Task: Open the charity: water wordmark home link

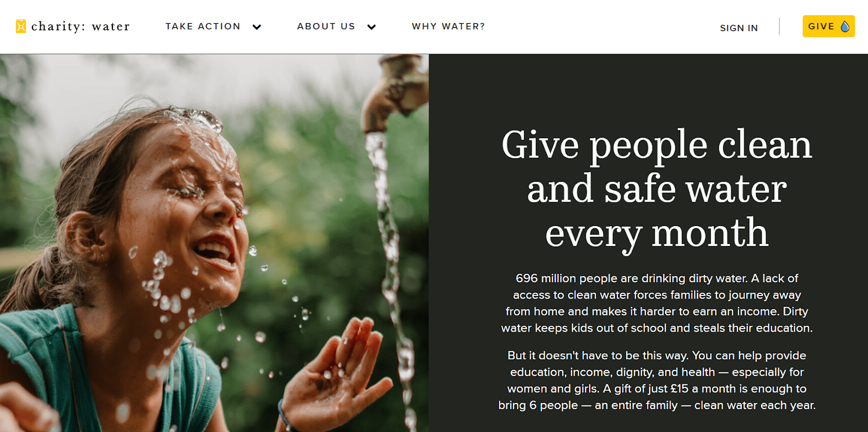Action: pyautogui.click(x=80, y=26)
